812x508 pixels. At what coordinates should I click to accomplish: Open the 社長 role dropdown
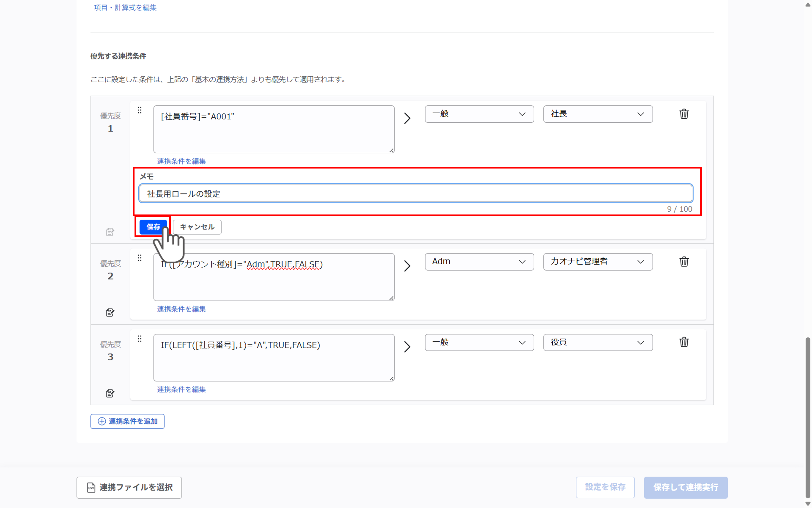pos(598,114)
